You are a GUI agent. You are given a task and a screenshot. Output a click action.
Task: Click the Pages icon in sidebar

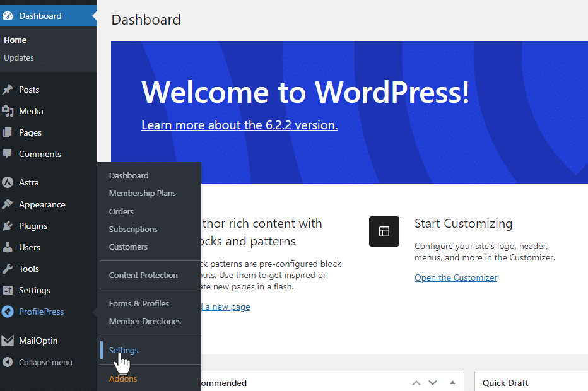coord(8,132)
